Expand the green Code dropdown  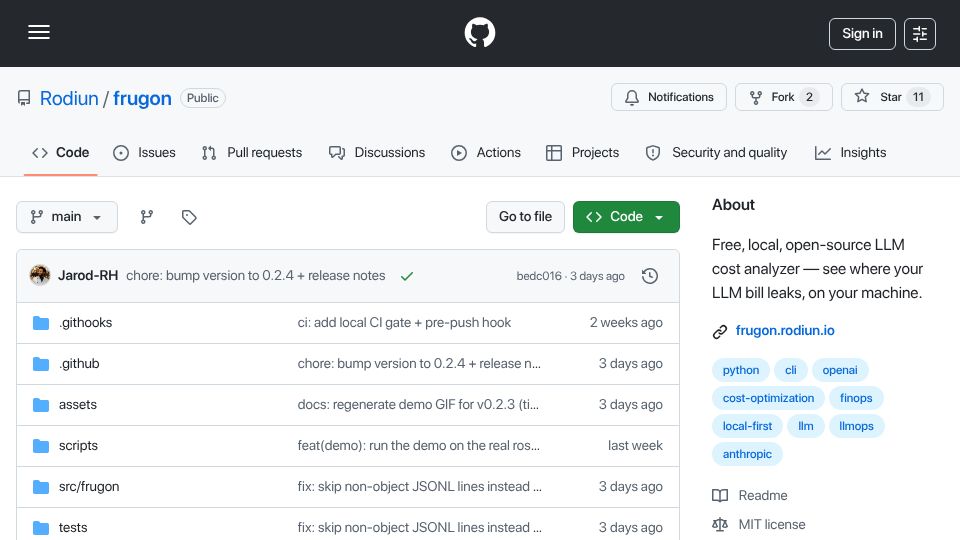coord(626,217)
